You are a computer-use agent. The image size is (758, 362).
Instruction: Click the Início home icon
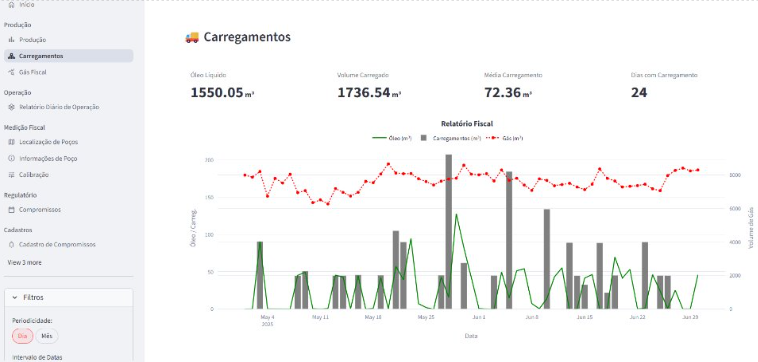point(12,4)
